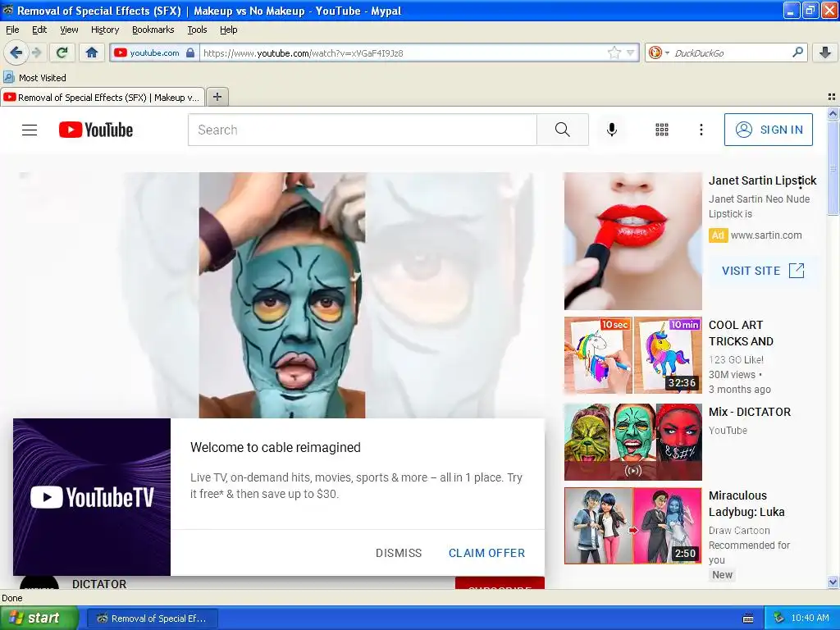Open Miraculous Ladybug: Luka video thumbnail
This screenshot has height=630, width=840.
tap(632, 526)
